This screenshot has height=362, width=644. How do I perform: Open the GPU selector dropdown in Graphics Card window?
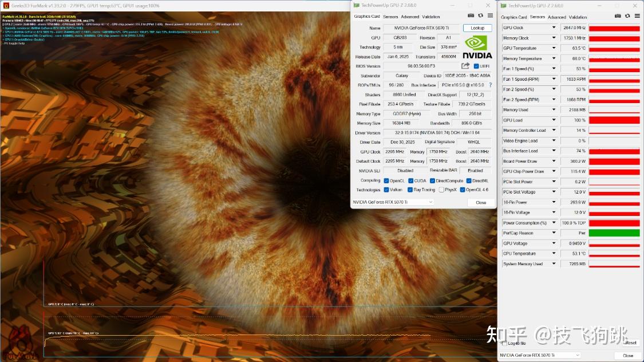(x=393, y=202)
